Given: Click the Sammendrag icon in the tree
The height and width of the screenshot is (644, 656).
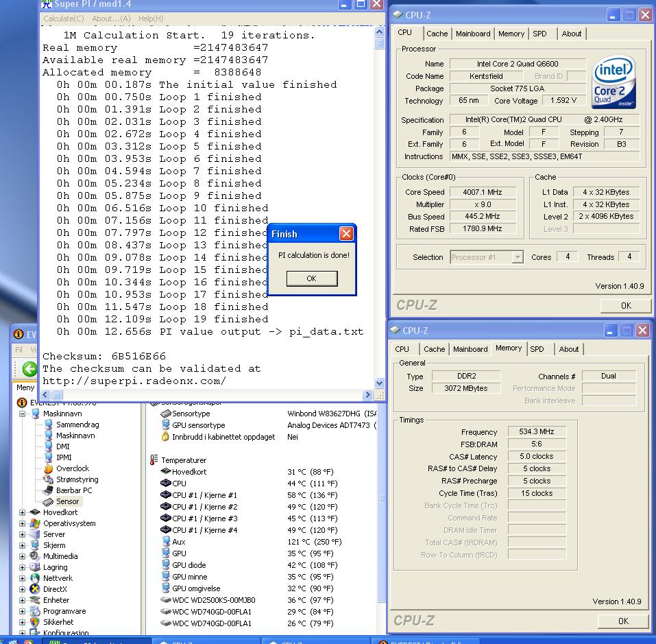Looking at the screenshot, I should [49, 425].
